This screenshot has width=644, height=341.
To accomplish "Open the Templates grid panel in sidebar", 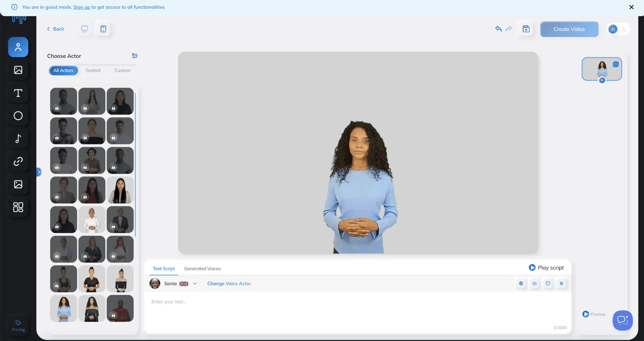I will coord(18,207).
